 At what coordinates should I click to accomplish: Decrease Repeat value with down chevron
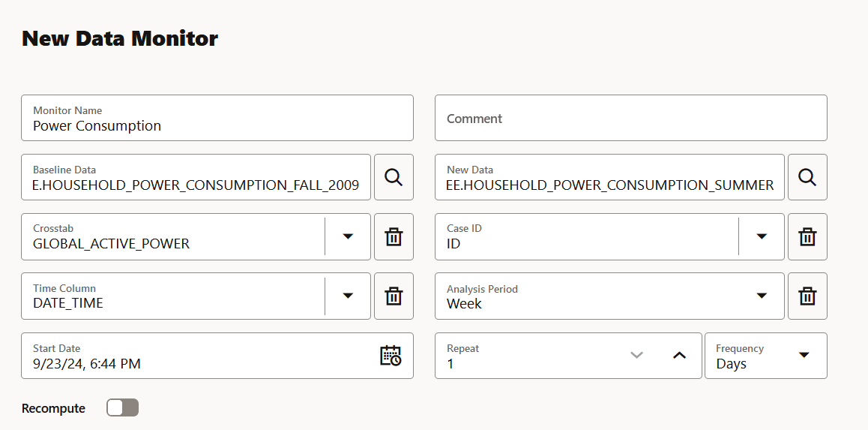pyautogui.click(x=636, y=356)
